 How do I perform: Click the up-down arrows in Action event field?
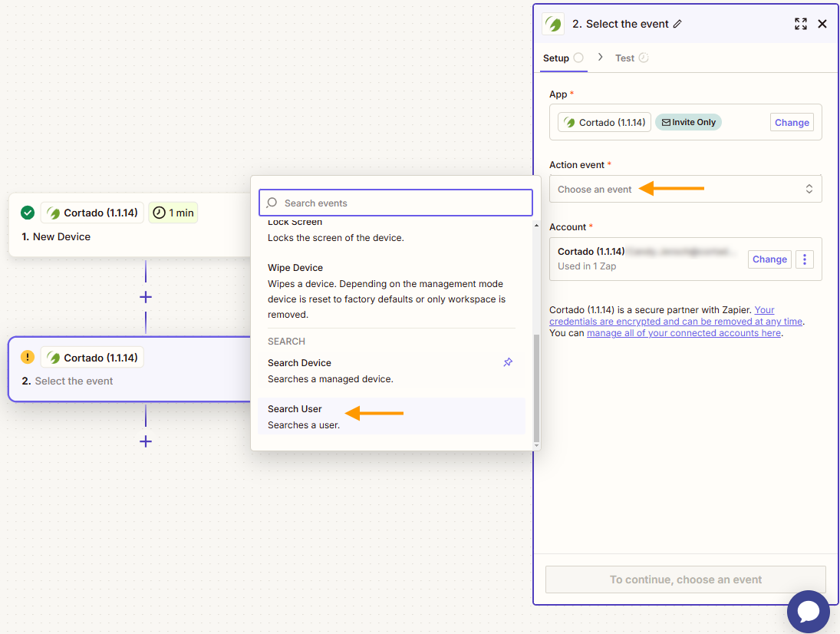pos(809,189)
